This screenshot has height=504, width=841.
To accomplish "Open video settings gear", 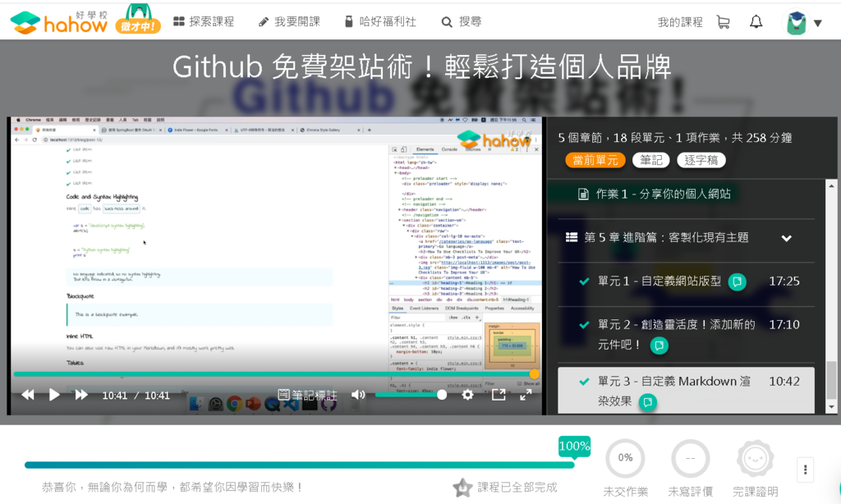I will click(467, 395).
